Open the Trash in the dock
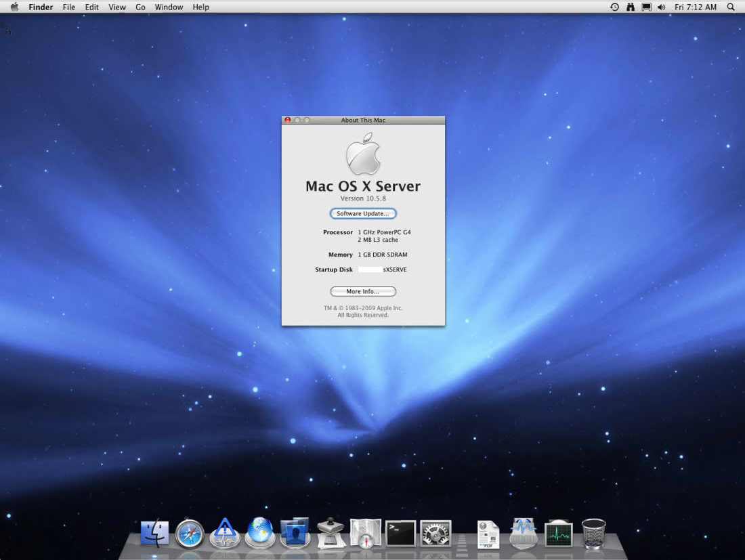Image resolution: width=745 pixels, height=560 pixels. click(594, 534)
